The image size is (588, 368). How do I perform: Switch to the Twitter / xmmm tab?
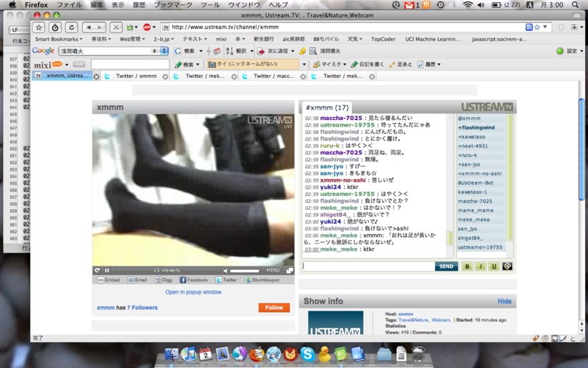(x=136, y=77)
